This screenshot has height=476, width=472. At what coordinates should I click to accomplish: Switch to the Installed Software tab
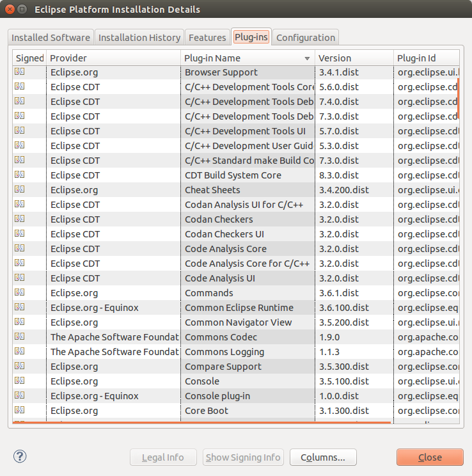(x=51, y=37)
